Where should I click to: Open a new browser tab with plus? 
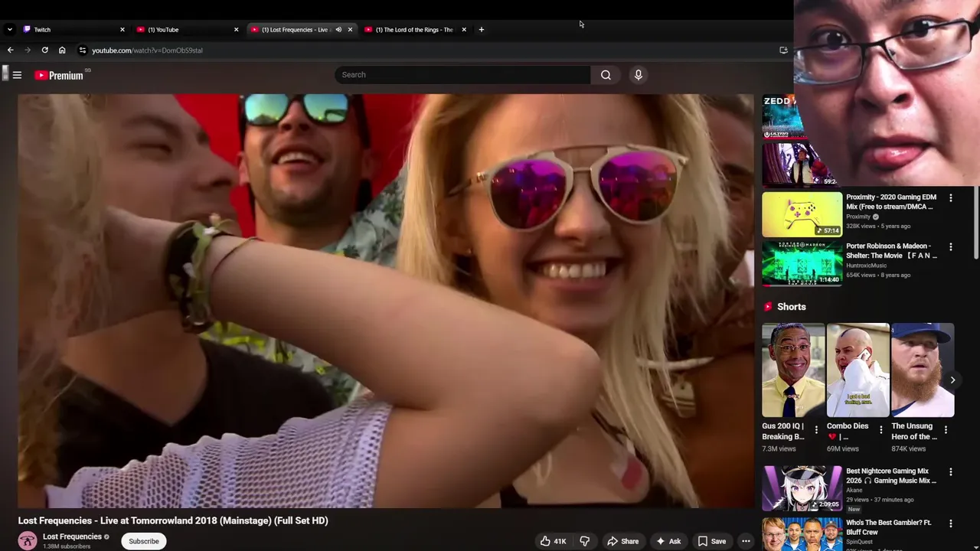[x=481, y=30]
